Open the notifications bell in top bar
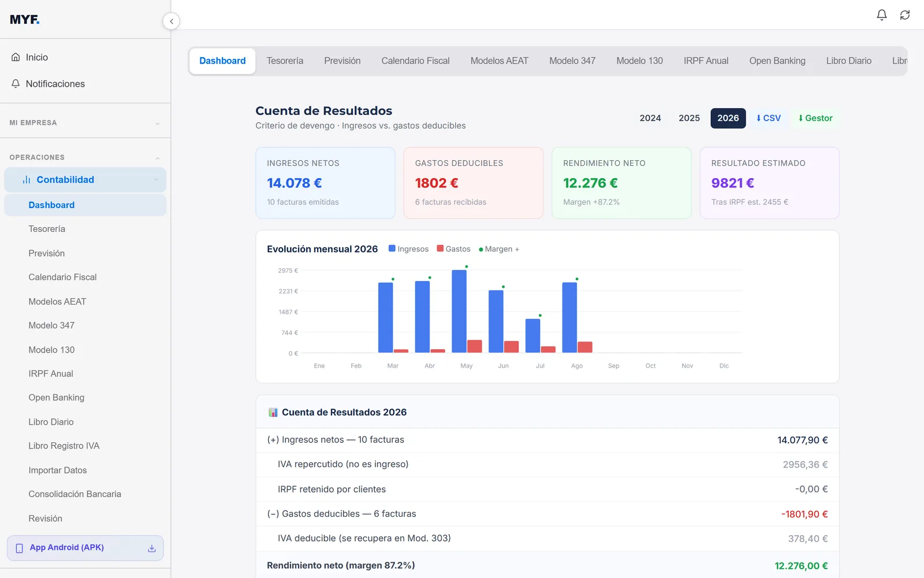The width and height of the screenshot is (924, 578). coord(881,15)
